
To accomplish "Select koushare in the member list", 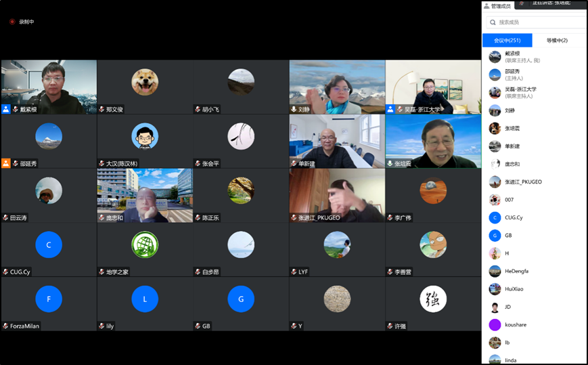I will click(515, 324).
